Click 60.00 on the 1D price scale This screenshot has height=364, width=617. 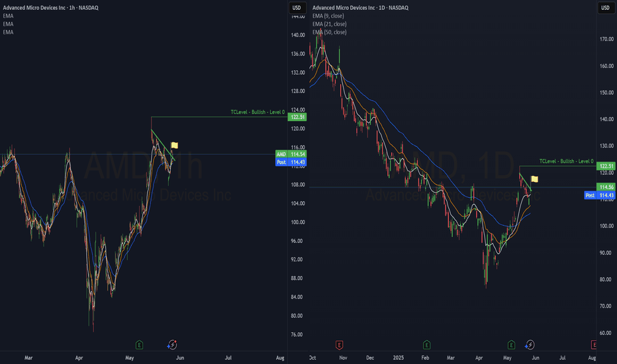(606, 333)
